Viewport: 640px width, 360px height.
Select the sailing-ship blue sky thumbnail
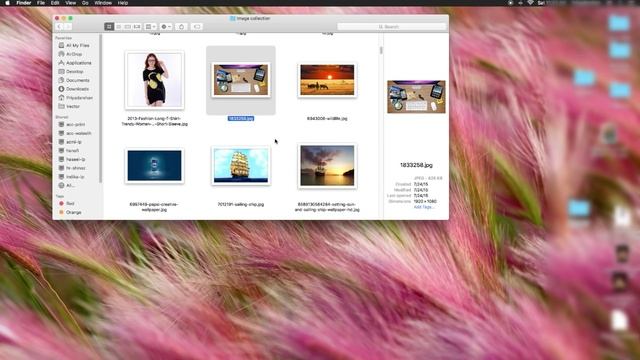tap(241, 166)
